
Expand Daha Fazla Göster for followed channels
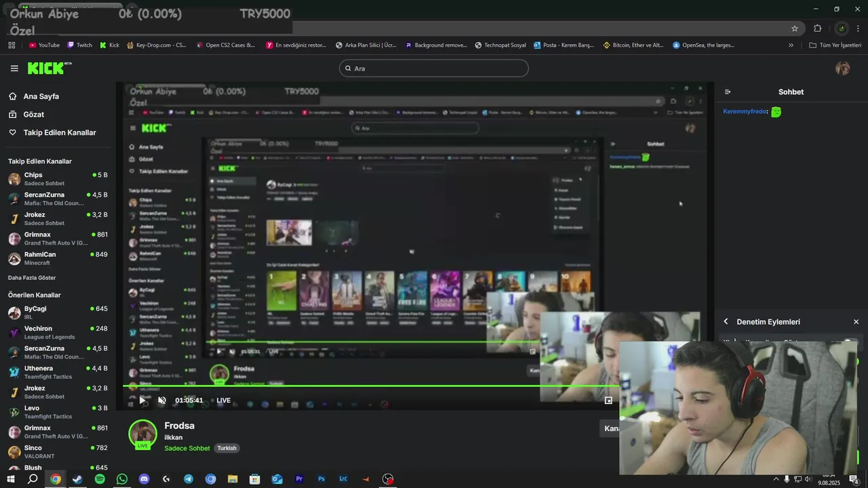click(x=32, y=278)
